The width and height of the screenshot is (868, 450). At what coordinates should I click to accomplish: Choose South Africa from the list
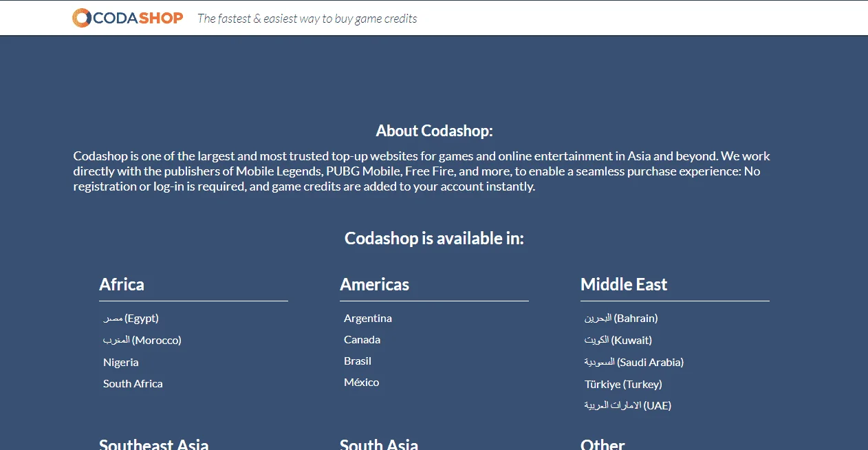pos(133,383)
